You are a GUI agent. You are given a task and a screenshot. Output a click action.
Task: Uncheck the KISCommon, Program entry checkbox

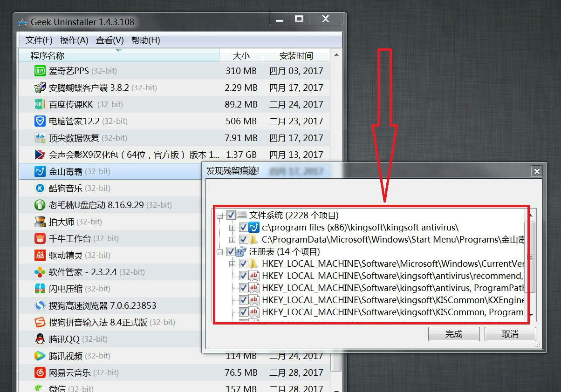coord(243,312)
